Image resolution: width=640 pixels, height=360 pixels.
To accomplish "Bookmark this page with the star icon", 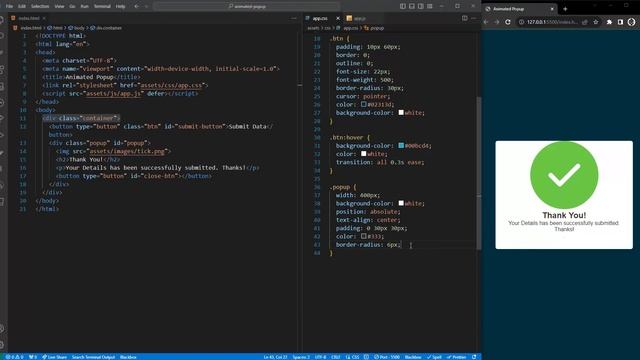I will pyautogui.click(x=596, y=22).
